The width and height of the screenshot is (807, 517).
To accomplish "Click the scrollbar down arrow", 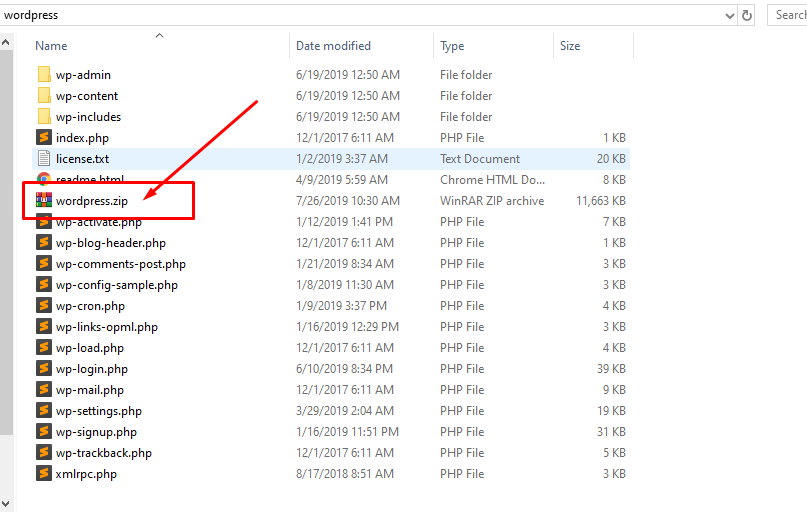I will pyautogui.click(x=6, y=504).
